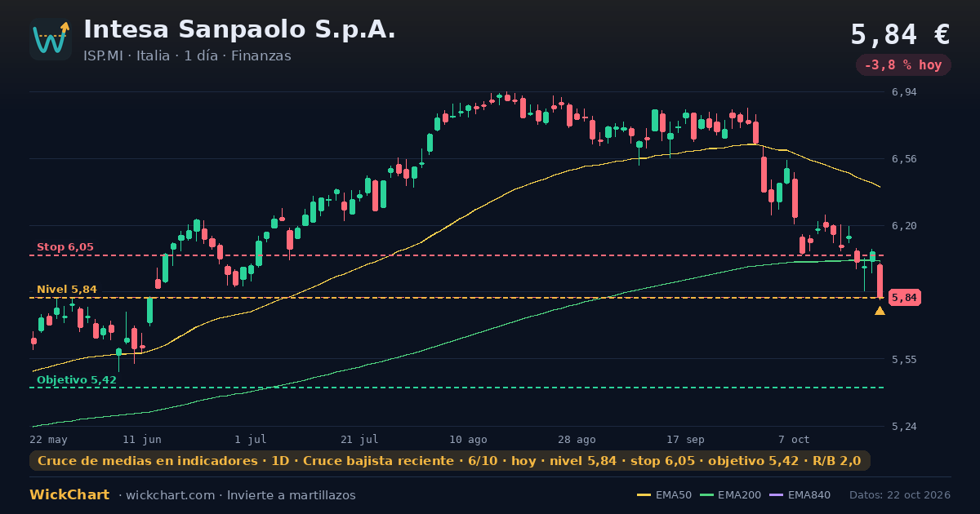Click the EMA840 legend swatch

776,495
